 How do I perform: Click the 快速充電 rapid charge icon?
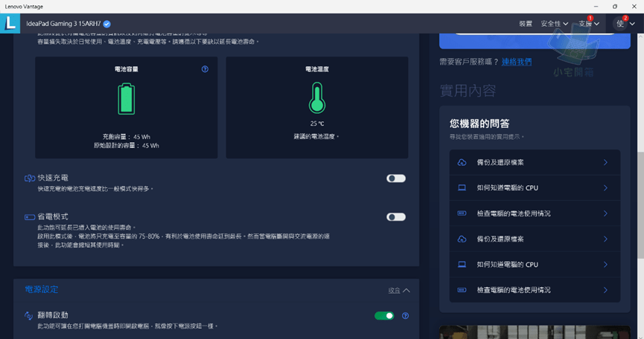(30, 178)
